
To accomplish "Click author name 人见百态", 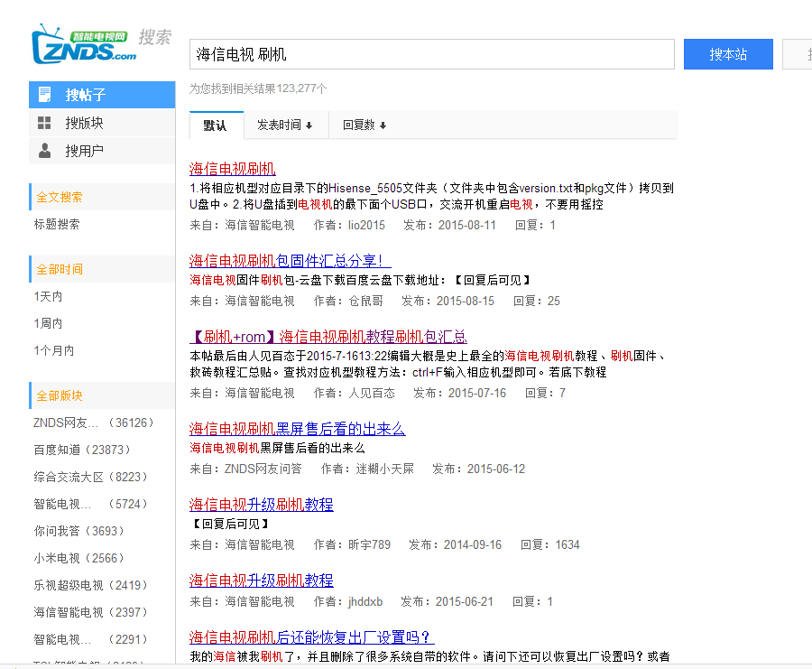I will [x=372, y=394].
